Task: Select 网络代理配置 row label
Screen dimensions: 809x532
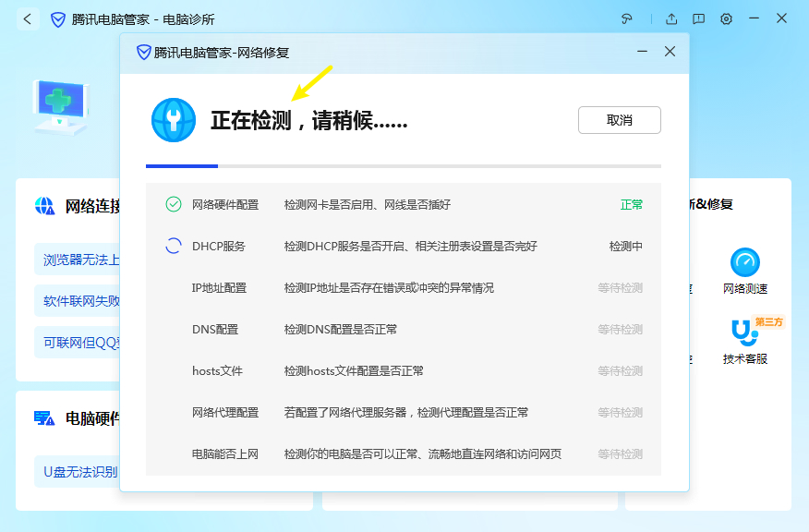Action: [x=225, y=412]
